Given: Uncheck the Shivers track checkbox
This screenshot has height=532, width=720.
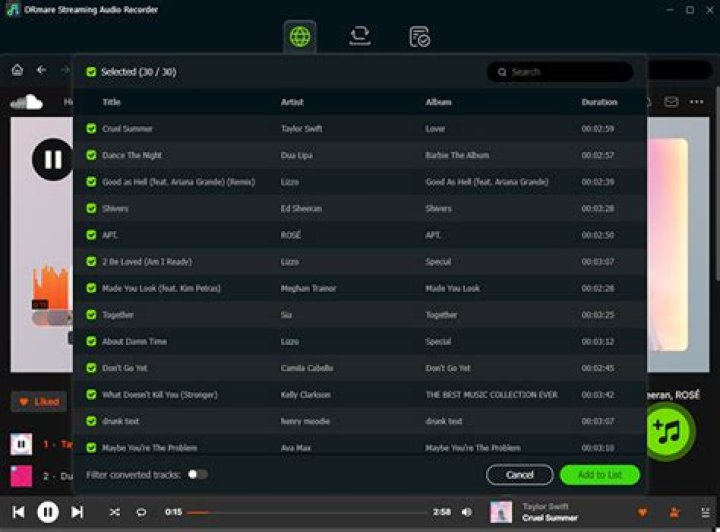Looking at the screenshot, I should click(91, 208).
